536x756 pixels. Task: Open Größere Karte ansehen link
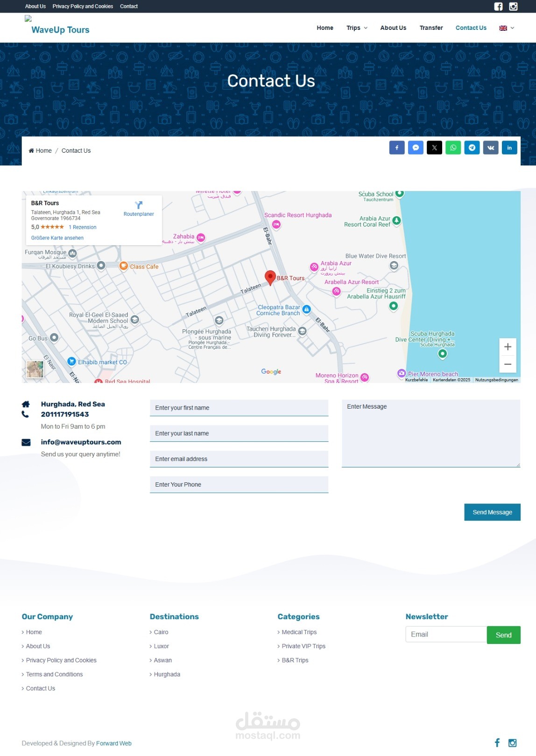pyautogui.click(x=57, y=238)
